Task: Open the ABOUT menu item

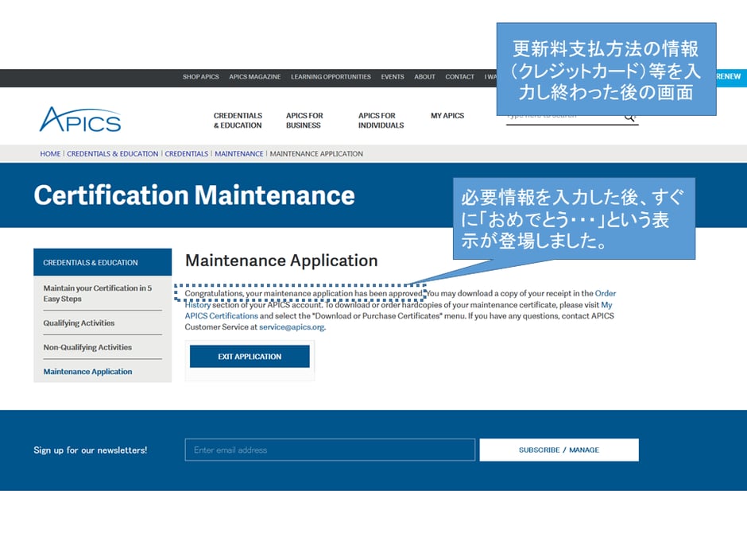Action: (x=424, y=77)
